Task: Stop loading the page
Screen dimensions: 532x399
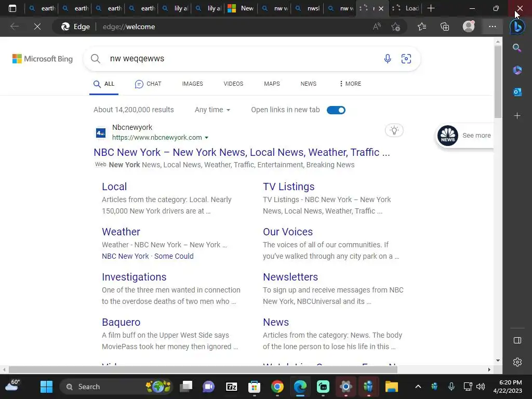Action: coord(37,26)
